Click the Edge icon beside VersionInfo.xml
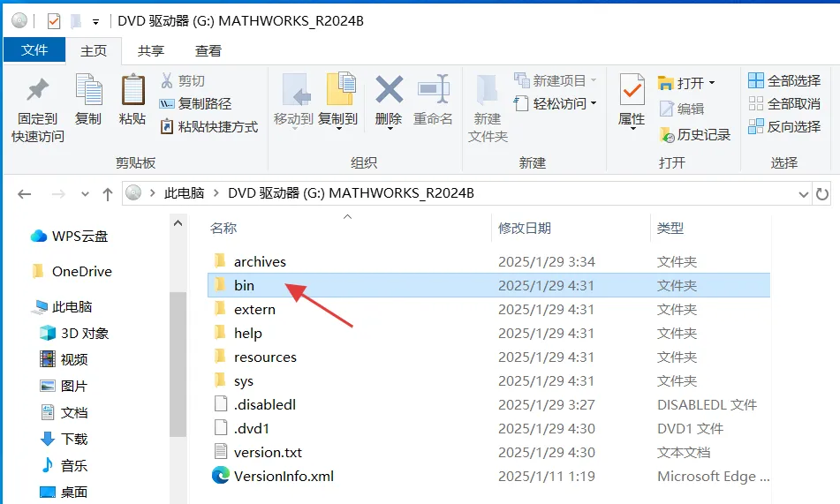Image resolution: width=840 pixels, height=504 pixels. pos(221,476)
